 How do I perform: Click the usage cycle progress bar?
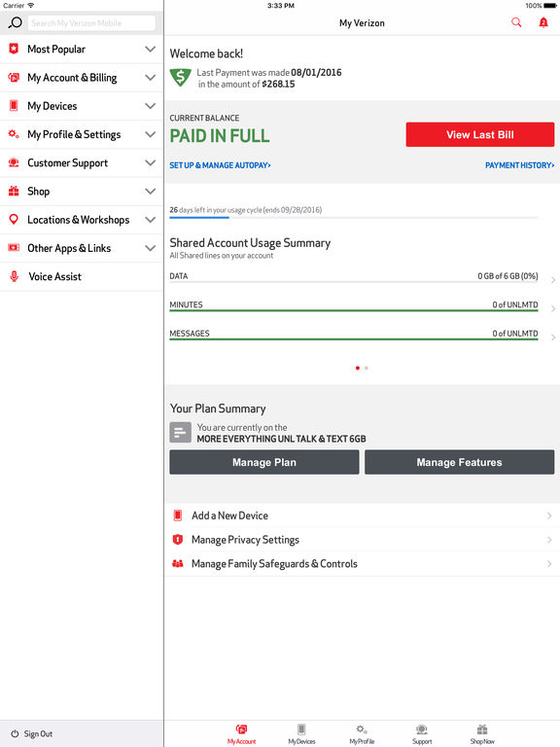click(x=354, y=218)
